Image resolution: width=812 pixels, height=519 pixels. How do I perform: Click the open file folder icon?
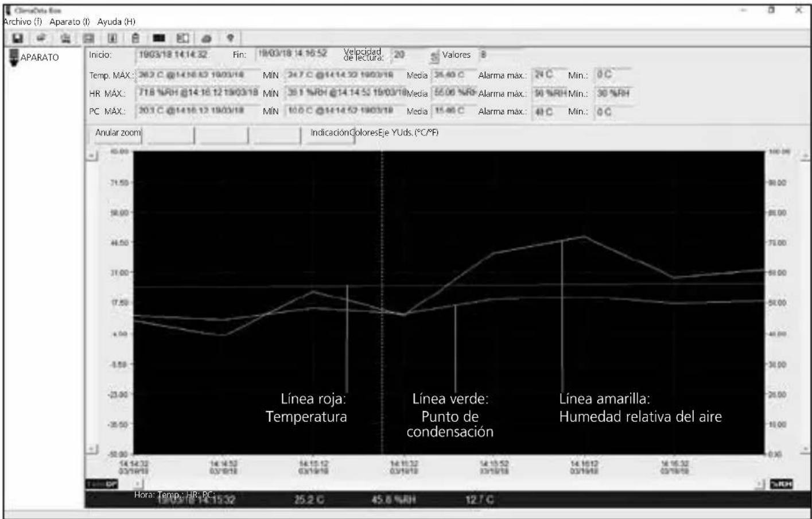click(x=41, y=38)
